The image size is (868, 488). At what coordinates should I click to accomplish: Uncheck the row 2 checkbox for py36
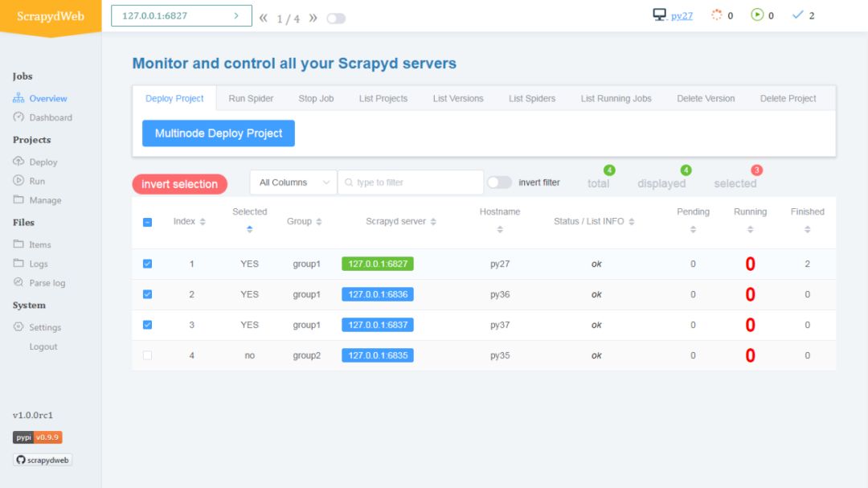point(147,294)
